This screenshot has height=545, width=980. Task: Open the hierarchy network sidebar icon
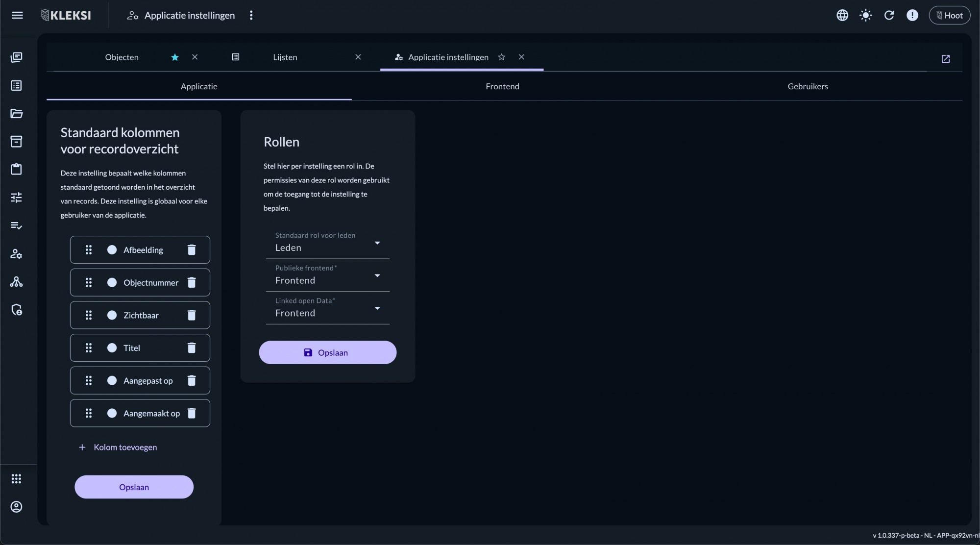click(x=16, y=282)
